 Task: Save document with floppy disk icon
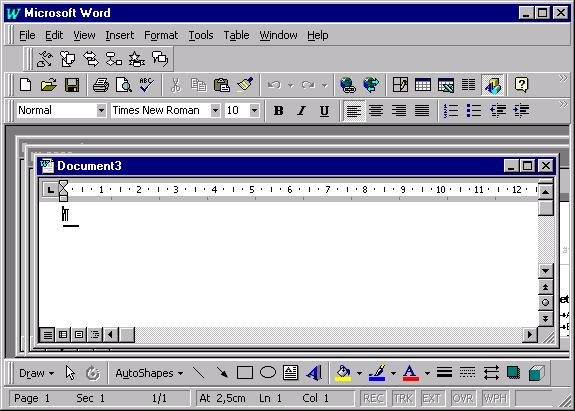pyautogui.click(x=72, y=85)
